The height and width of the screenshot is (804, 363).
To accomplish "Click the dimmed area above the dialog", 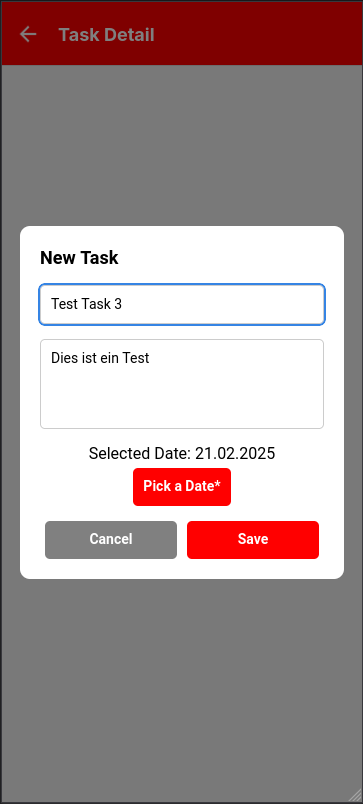I will (182, 146).
